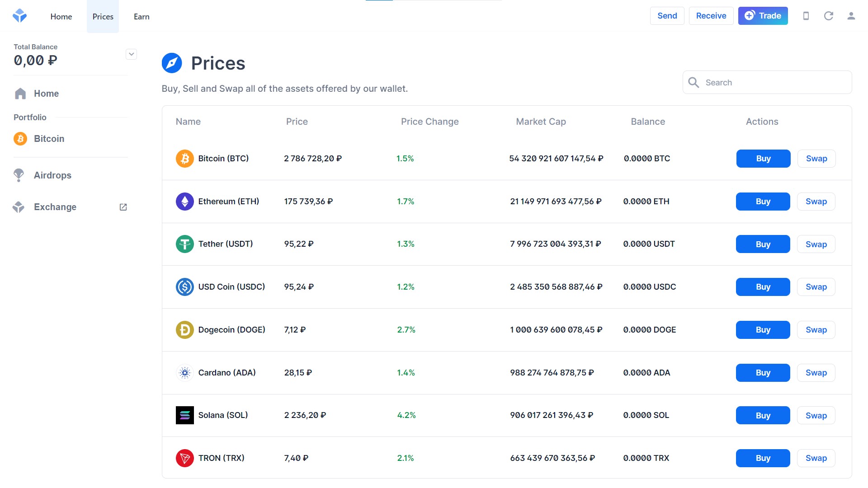
Task: Swap Cardano (ADA)
Action: [x=816, y=373]
